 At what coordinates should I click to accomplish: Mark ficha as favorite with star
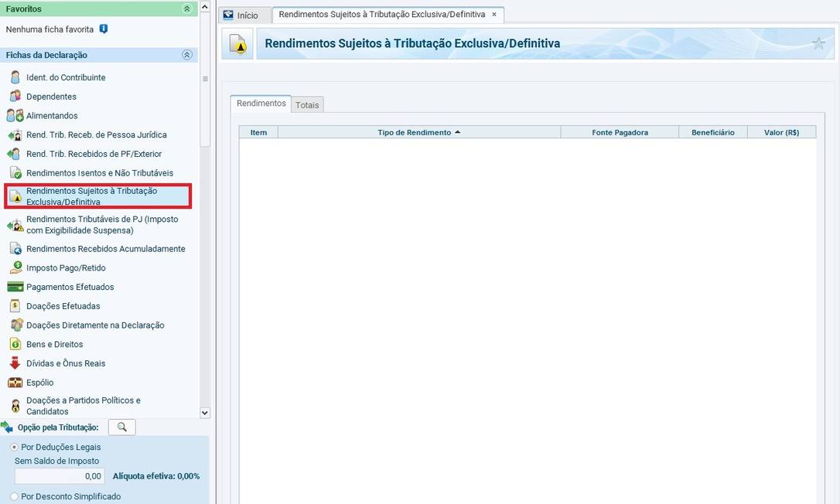click(x=818, y=44)
